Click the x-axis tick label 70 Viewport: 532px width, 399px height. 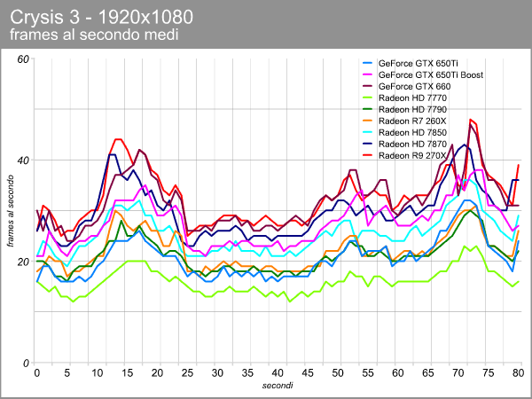click(458, 373)
